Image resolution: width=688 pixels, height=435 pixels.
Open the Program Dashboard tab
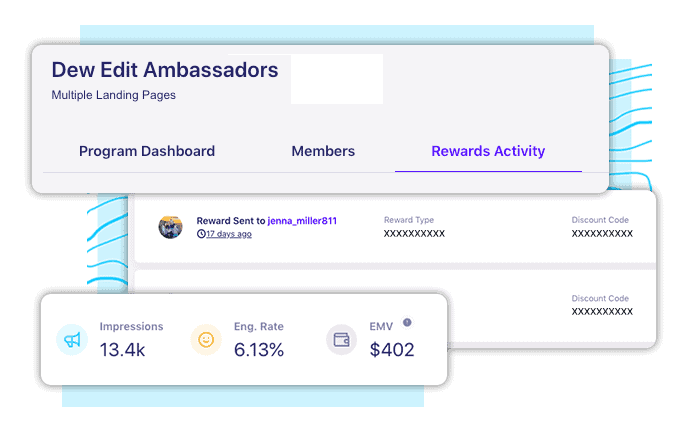point(147,151)
